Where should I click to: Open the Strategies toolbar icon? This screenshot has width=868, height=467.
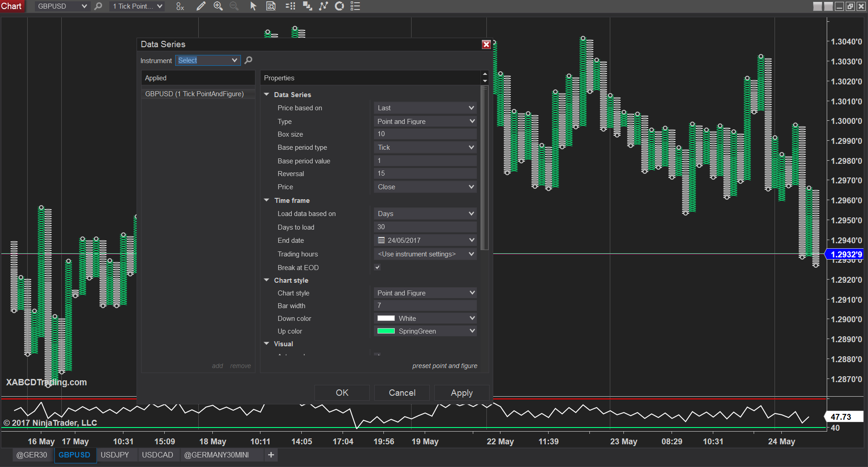click(339, 6)
